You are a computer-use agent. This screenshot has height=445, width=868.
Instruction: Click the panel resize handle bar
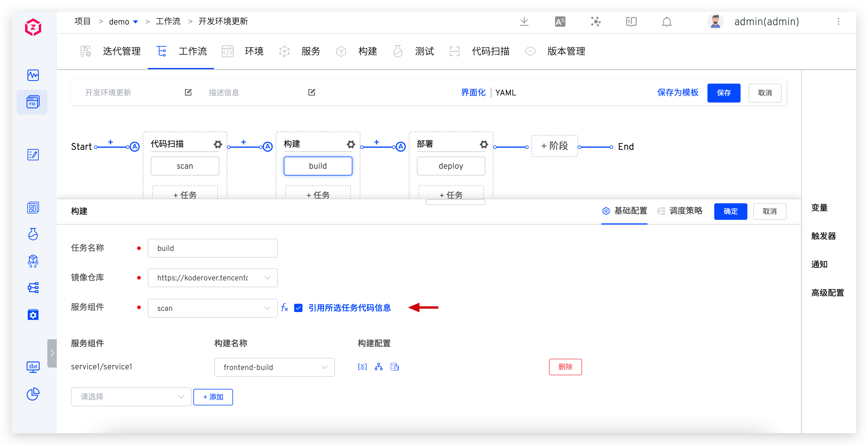coord(455,202)
